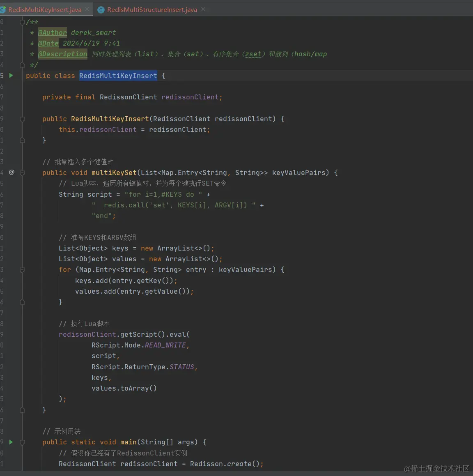Fold the multiKeySet method body
The width and height of the screenshot is (473, 476).
(22, 173)
